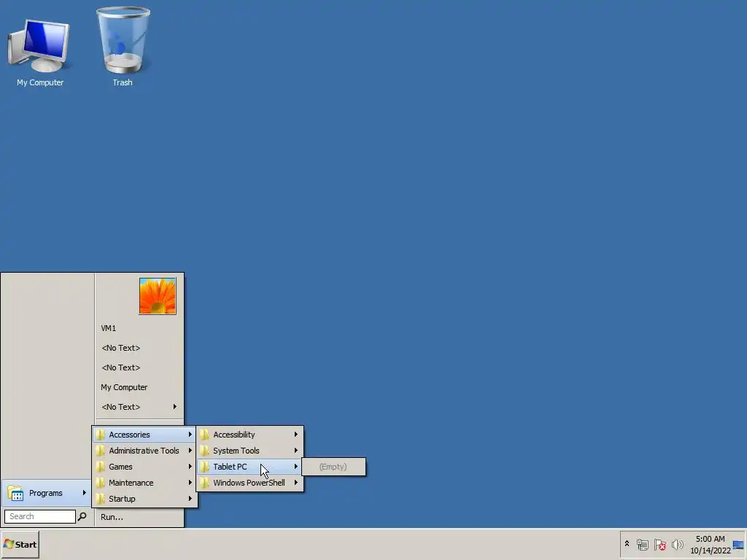The width and height of the screenshot is (747, 560).
Task: Click the Show Desktop button icon
Action: click(738, 545)
